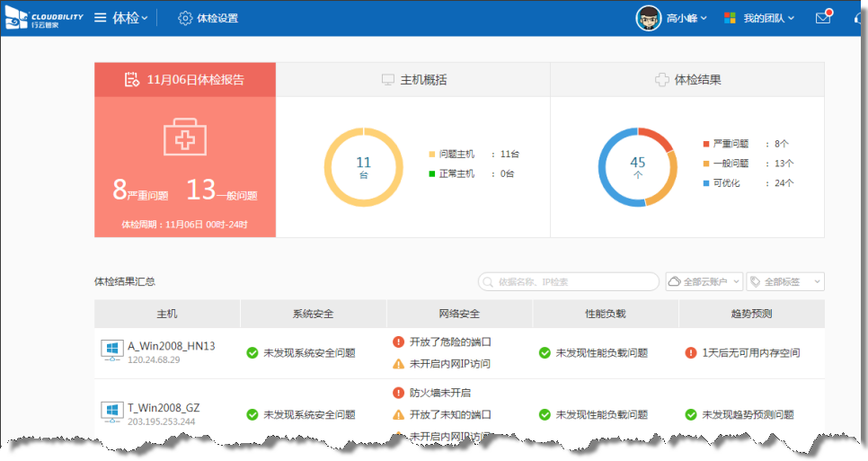Click the mail envelope notification icon

click(822, 18)
